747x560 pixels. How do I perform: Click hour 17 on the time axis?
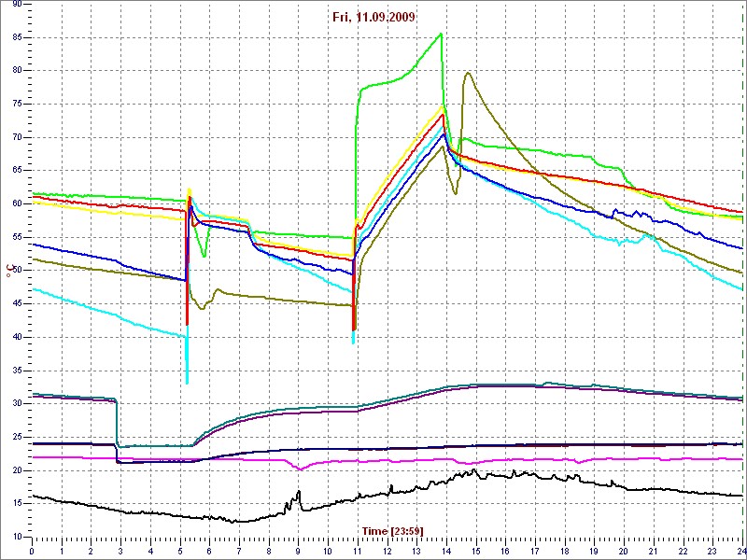tap(534, 551)
